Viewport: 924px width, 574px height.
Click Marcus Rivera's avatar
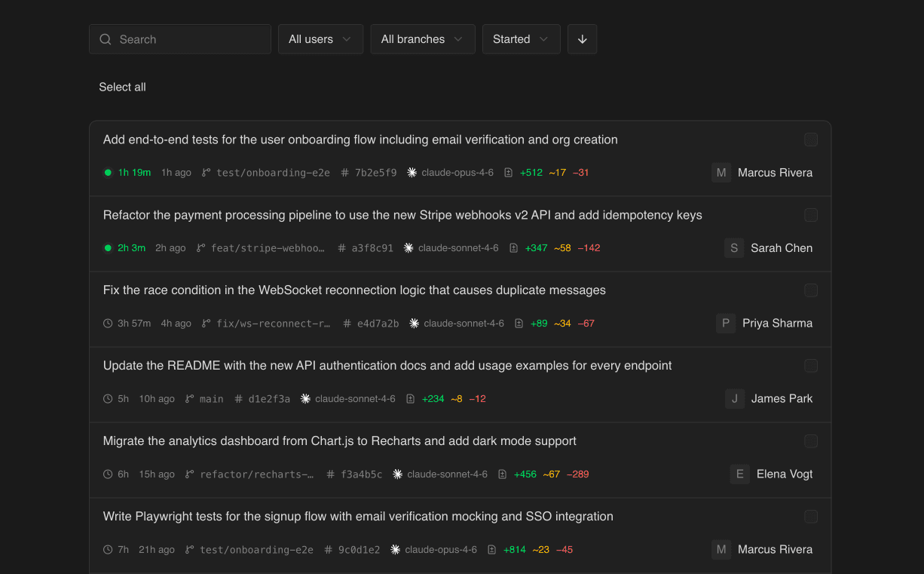click(721, 172)
